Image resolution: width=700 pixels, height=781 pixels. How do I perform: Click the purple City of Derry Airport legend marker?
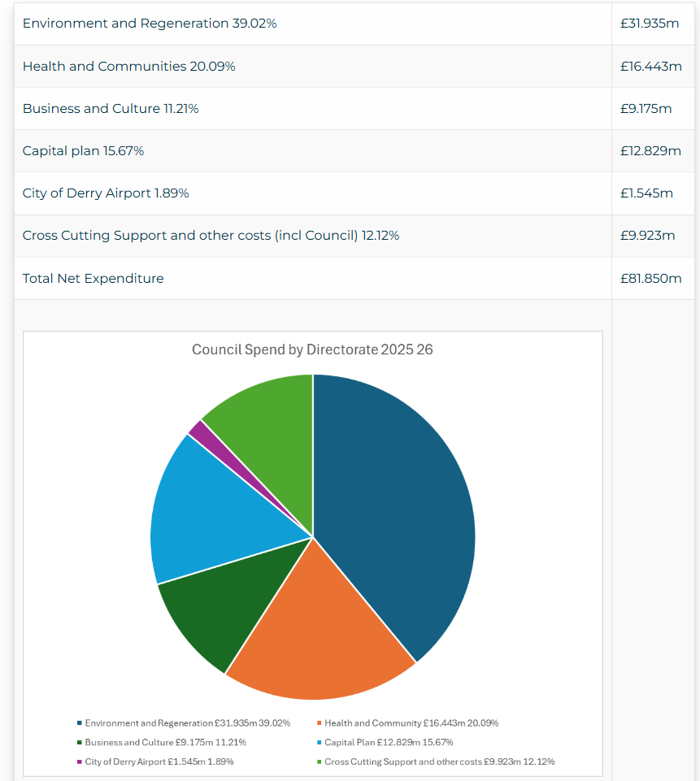pyautogui.click(x=80, y=761)
